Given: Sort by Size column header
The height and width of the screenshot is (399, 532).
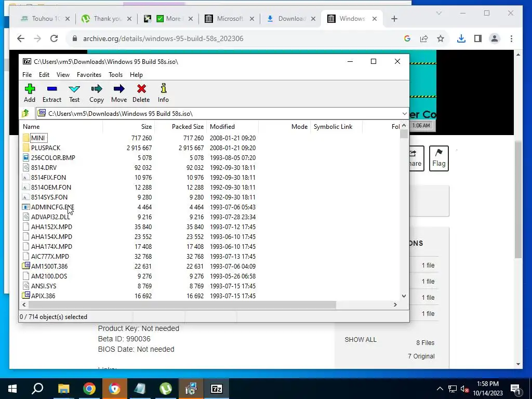Looking at the screenshot, I should pyautogui.click(x=129, y=127).
